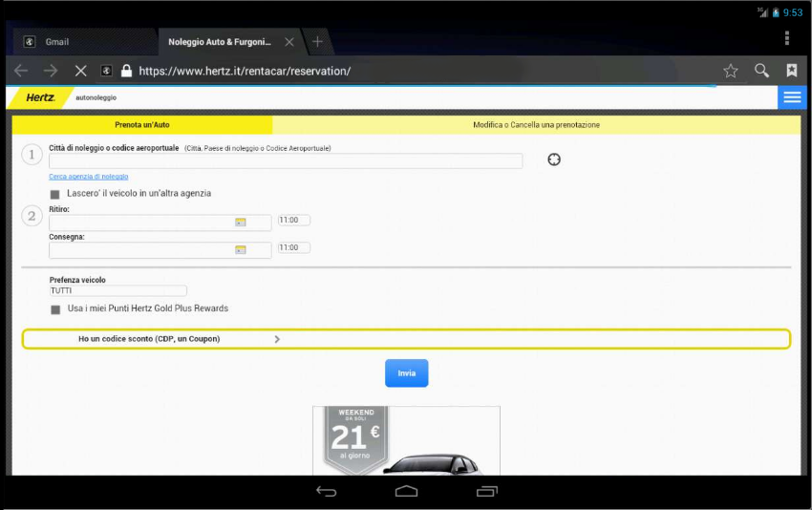Viewport: 812px width, 510px height.
Task: Tap the Android home button
Action: click(x=406, y=491)
